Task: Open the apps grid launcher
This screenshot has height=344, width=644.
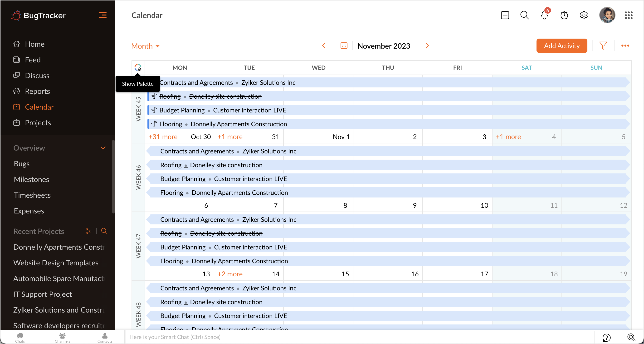Action: tap(629, 15)
